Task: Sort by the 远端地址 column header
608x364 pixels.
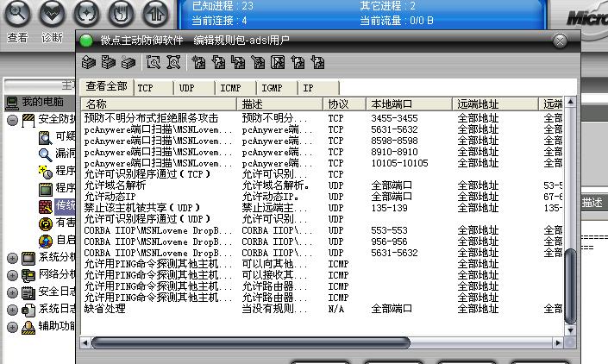Action: pos(496,104)
